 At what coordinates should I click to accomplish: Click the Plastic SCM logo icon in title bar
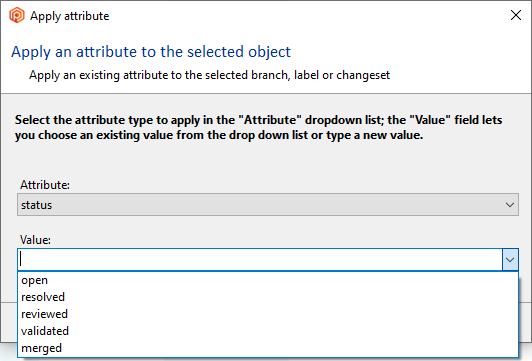click(x=17, y=15)
